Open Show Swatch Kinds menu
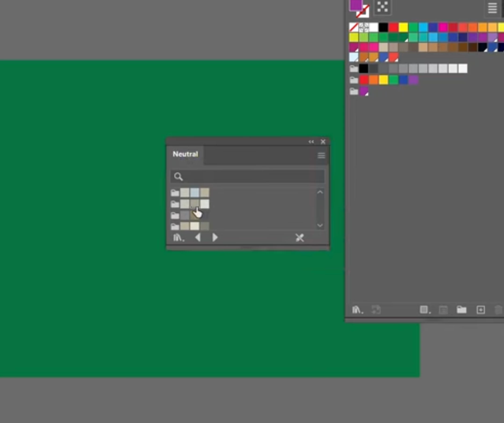 [425, 310]
